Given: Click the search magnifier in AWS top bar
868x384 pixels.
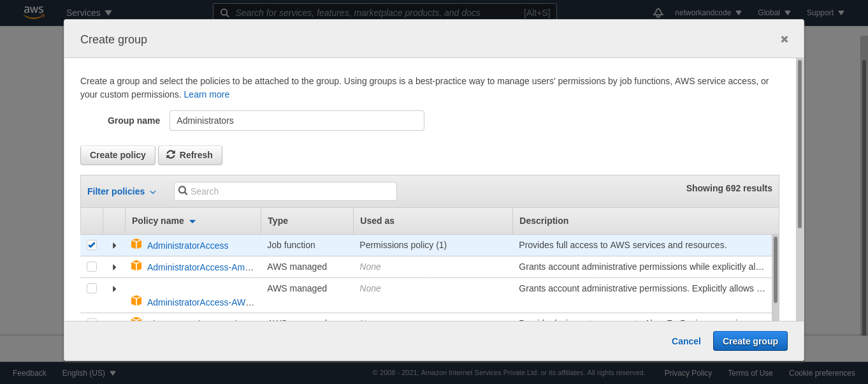Looking at the screenshot, I should pos(224,13).
